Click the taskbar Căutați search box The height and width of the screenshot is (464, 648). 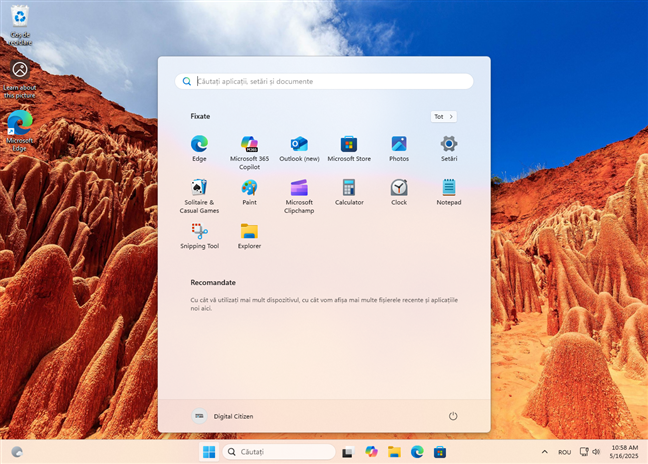[x=279, y=452]
